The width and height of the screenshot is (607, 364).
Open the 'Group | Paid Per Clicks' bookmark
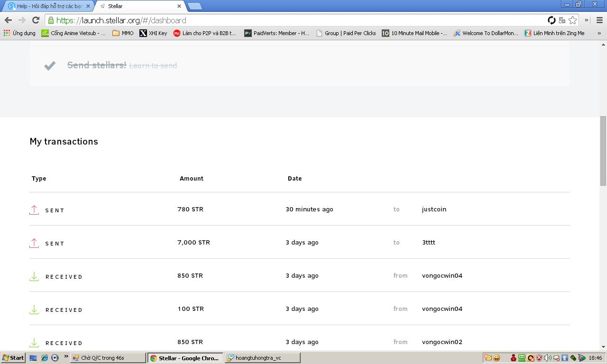click(346, 33)
